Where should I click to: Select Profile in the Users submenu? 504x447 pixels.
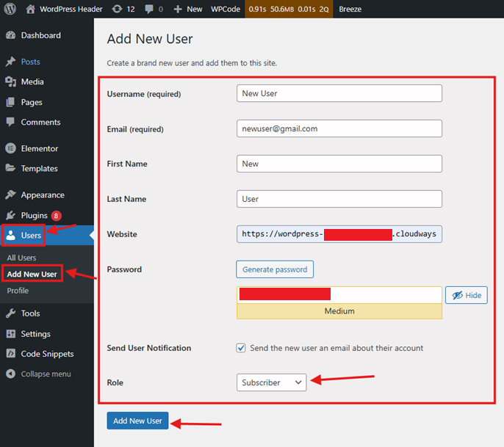[18, 291]
